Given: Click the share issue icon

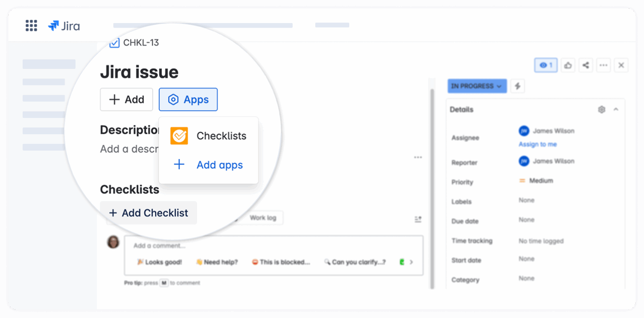Looking at the screenshot, I should tap(586, 65).
